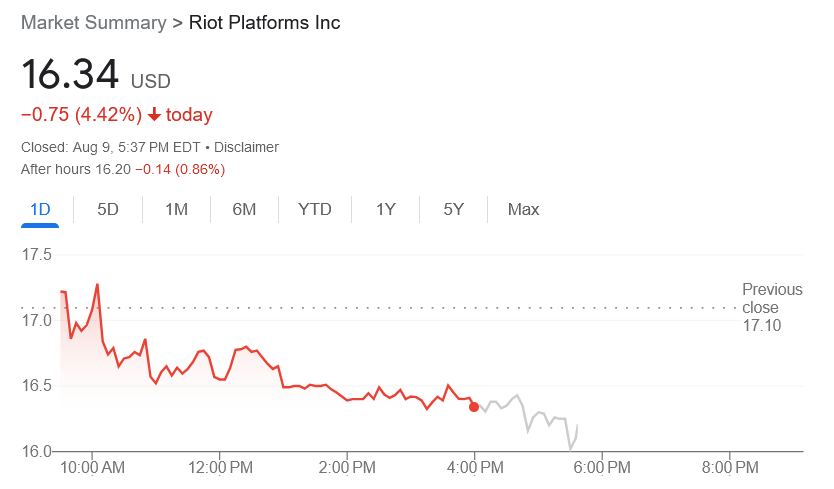Click the 8:00 PM axis label
This screenshot has height=489, width=834.
(730, 467)
